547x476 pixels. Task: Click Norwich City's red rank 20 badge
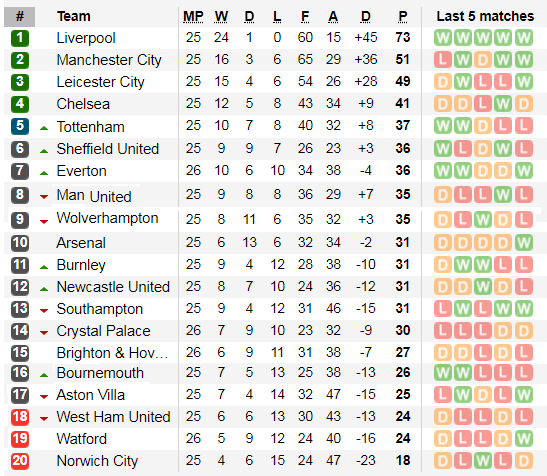tap(20, 461)
